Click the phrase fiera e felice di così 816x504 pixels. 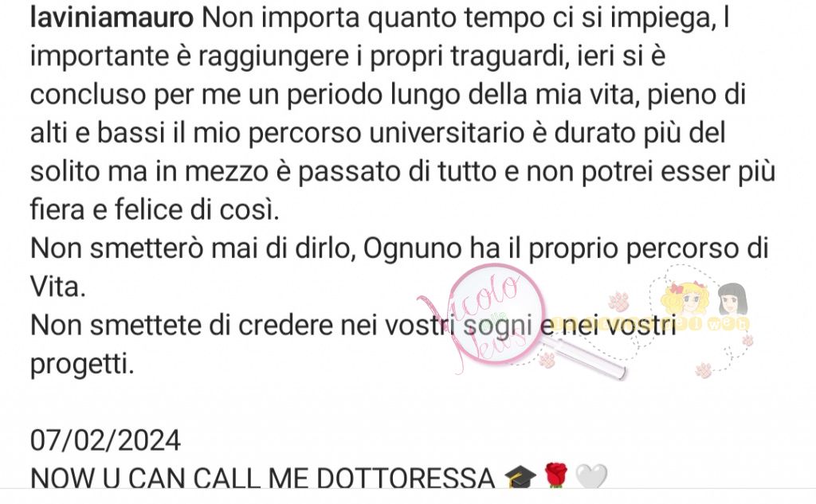click(155, 209)
